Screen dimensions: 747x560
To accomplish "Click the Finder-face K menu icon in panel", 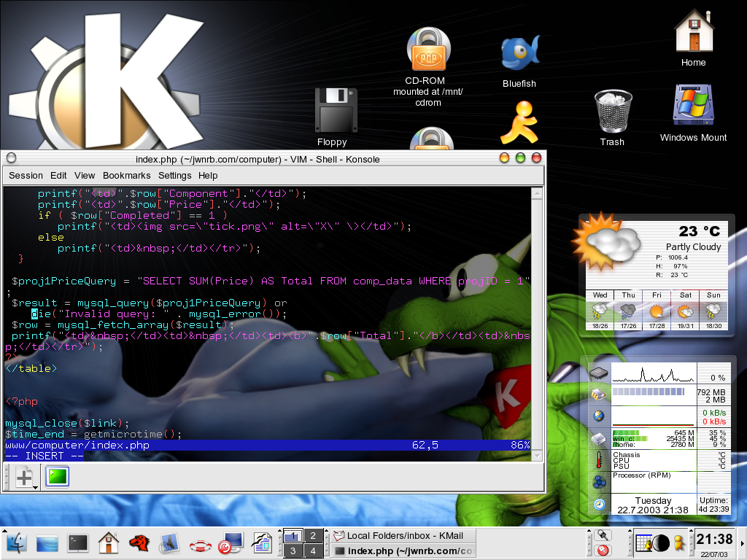I will [17, 543].
